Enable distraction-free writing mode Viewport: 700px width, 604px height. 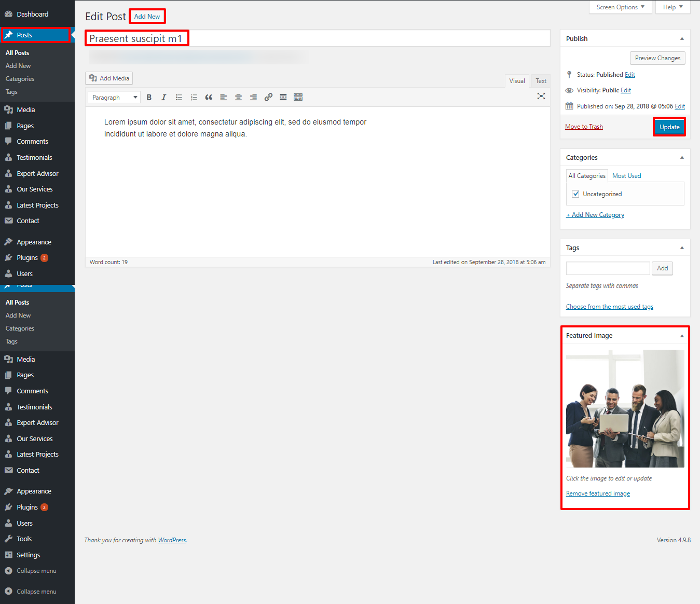point(541,96)
